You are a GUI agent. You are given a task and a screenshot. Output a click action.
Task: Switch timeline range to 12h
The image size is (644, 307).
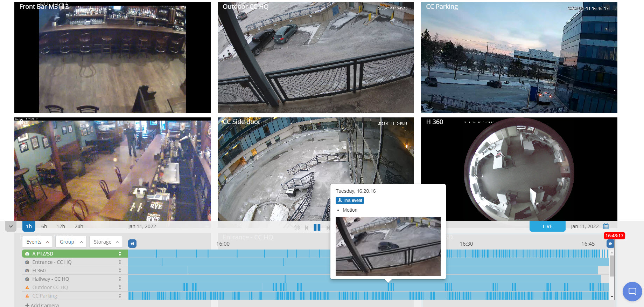[61, 226]
